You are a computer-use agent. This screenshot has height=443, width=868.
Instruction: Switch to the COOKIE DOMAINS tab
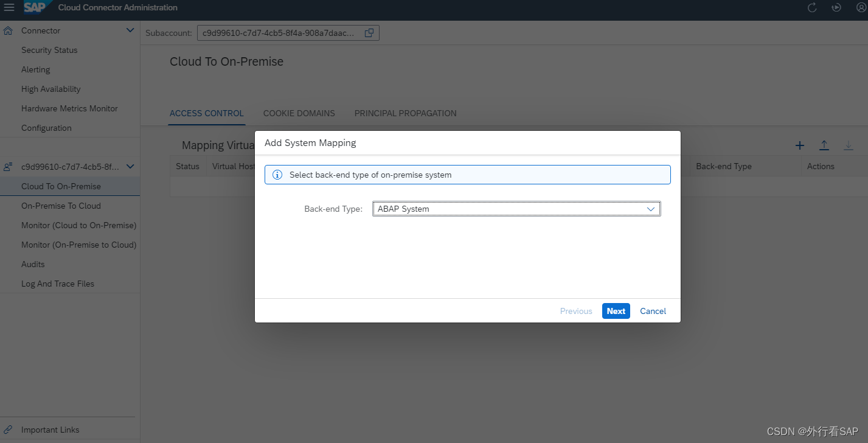299,113
